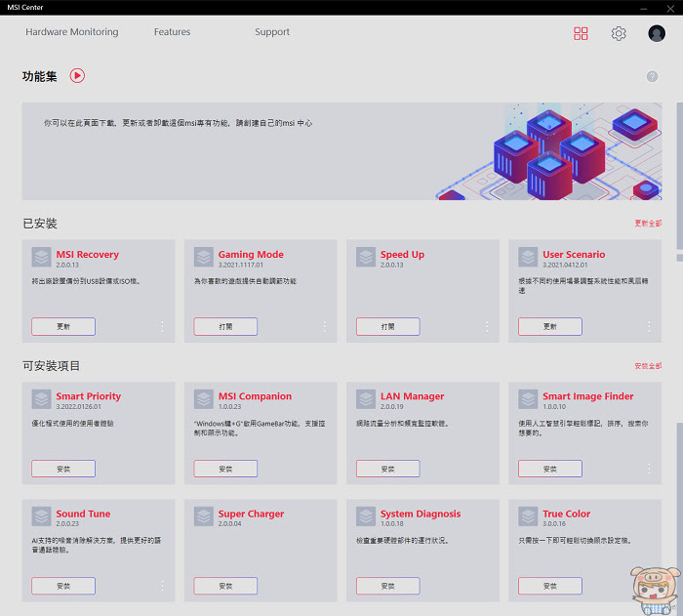The height and width of the screenshot is (616, 683).
Task: Open Gaming Mode more options menu
Action: coord(325,326)
